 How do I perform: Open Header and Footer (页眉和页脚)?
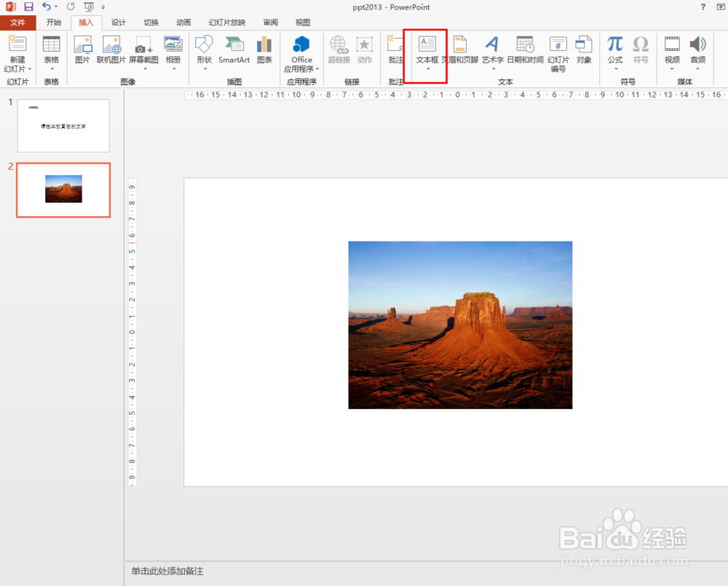click(459, 50)
